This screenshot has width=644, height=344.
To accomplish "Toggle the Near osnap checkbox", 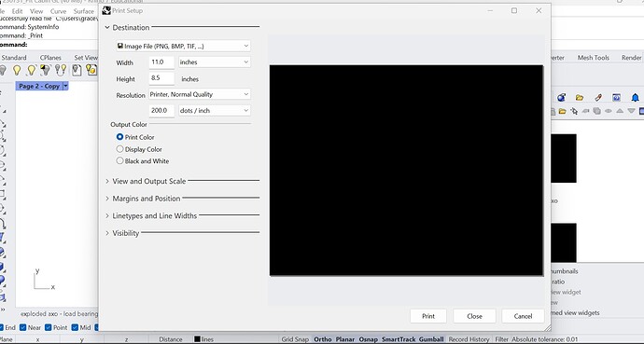I will coord(23,327).
